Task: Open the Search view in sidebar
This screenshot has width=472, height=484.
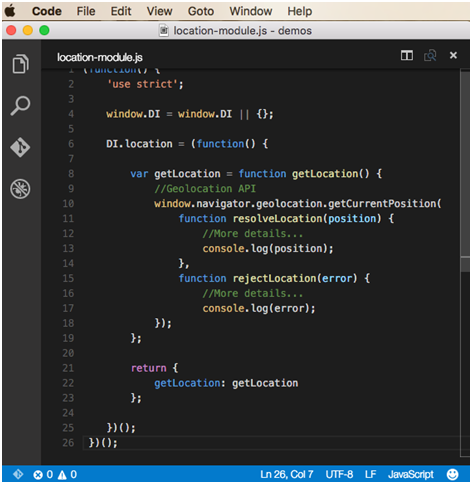Action: tap(20, 105)
